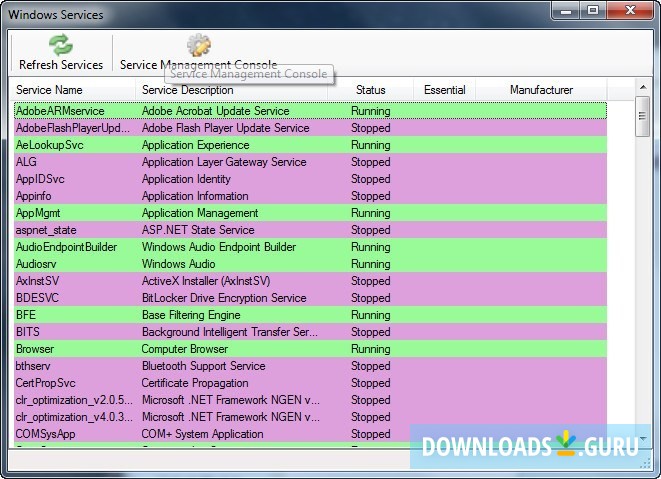Select the Appinfo service
Screen dimensions: 661x479
310,196
